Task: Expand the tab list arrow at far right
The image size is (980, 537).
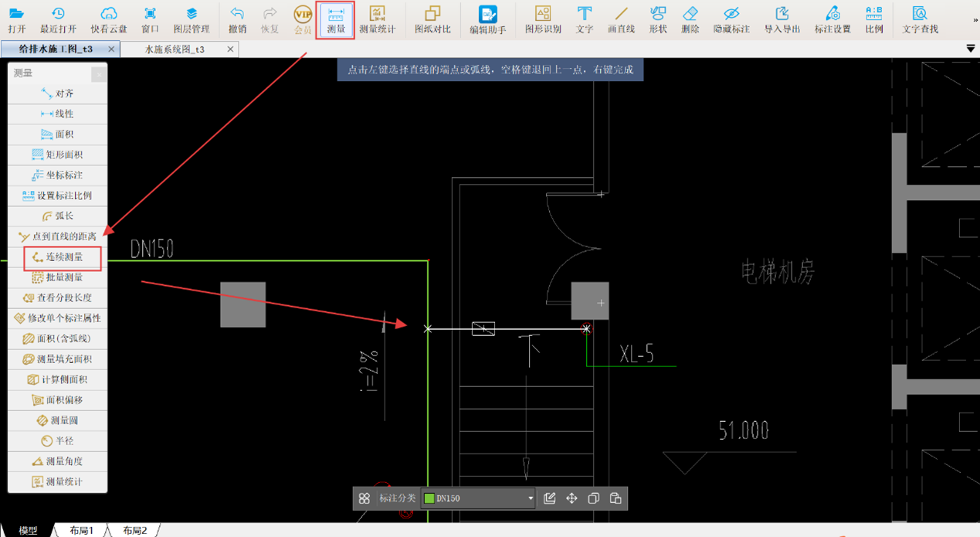Action: pyautogui.click(x=971, y=49)
